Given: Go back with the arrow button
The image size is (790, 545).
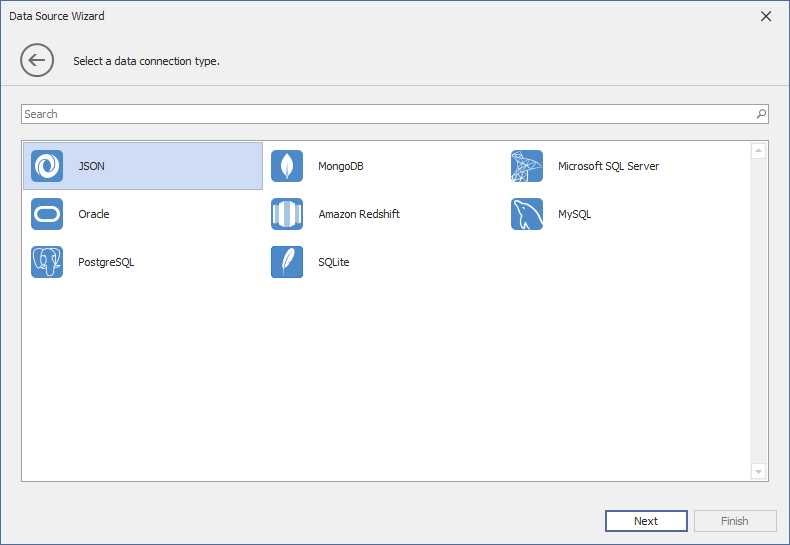Looking at the screenshot, I should [37, 60].
